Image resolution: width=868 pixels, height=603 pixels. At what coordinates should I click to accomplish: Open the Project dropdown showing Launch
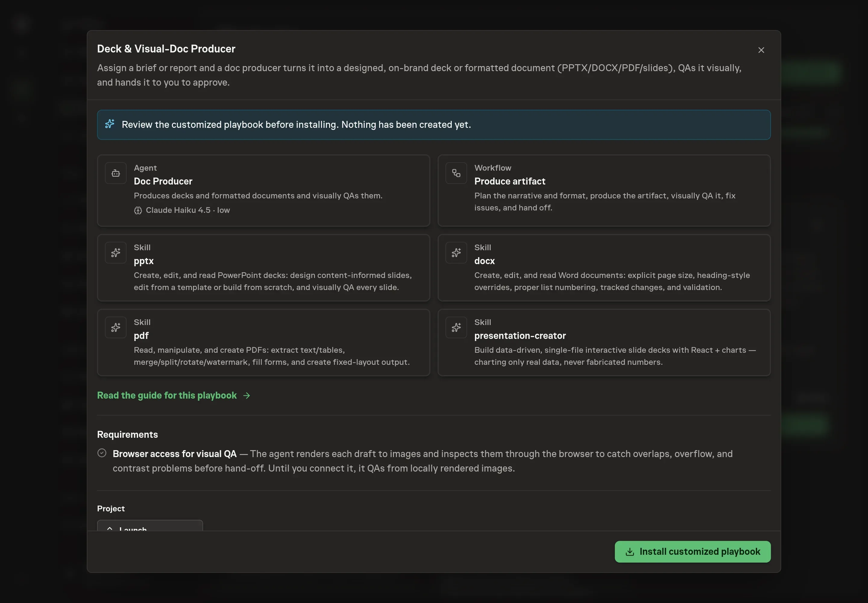[150, 526]
